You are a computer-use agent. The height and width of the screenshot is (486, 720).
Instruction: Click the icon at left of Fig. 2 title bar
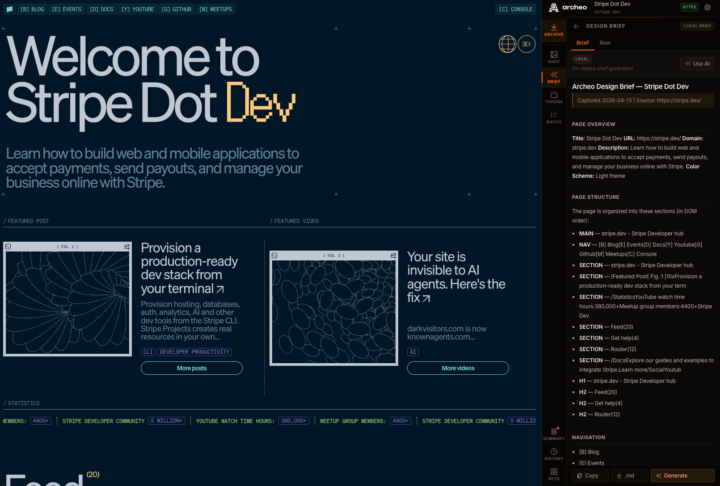(275, 255)
